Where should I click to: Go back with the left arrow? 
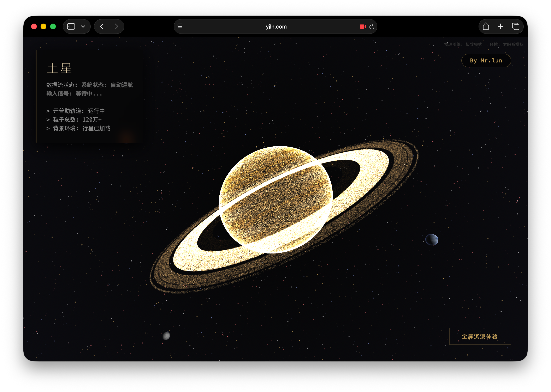pyautogui.click(x=102, y=26)
